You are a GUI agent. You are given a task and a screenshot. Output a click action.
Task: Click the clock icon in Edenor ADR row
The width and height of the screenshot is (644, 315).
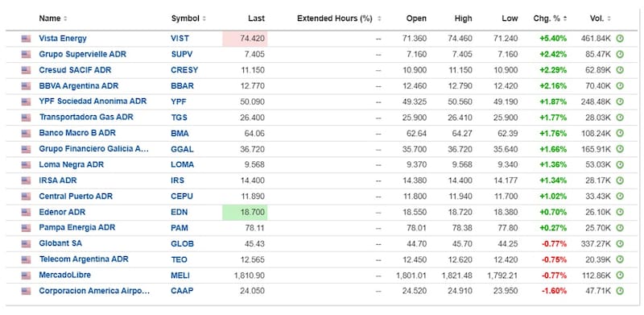[620, 212]
